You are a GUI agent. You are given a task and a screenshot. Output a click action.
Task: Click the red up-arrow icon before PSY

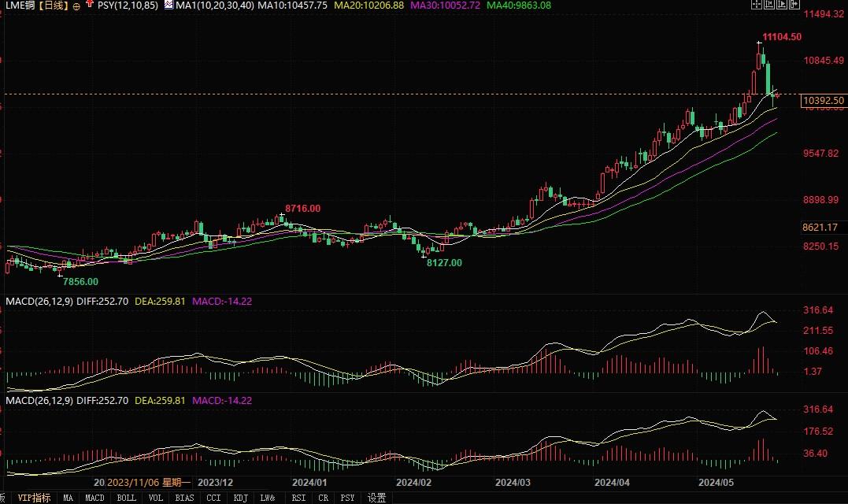(89, 5)
